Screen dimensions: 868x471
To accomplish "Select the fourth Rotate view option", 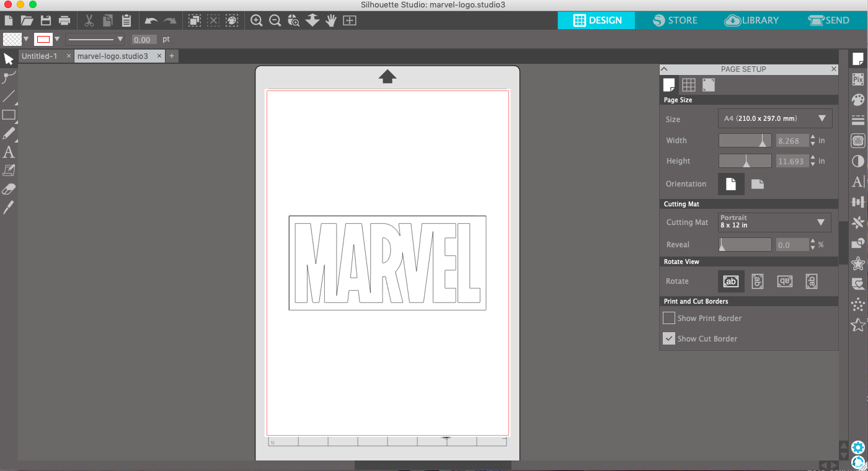I will coord(811,281).
